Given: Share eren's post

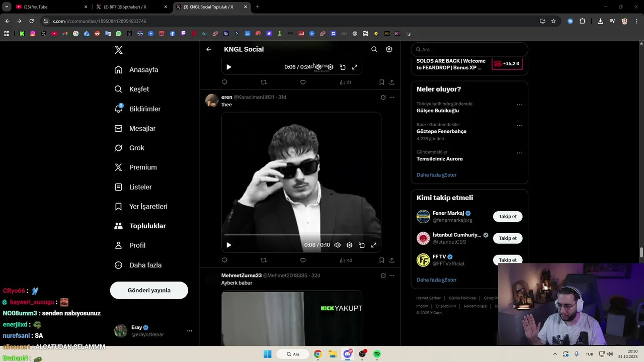Looking at the screenshot, I should (392, 260).
